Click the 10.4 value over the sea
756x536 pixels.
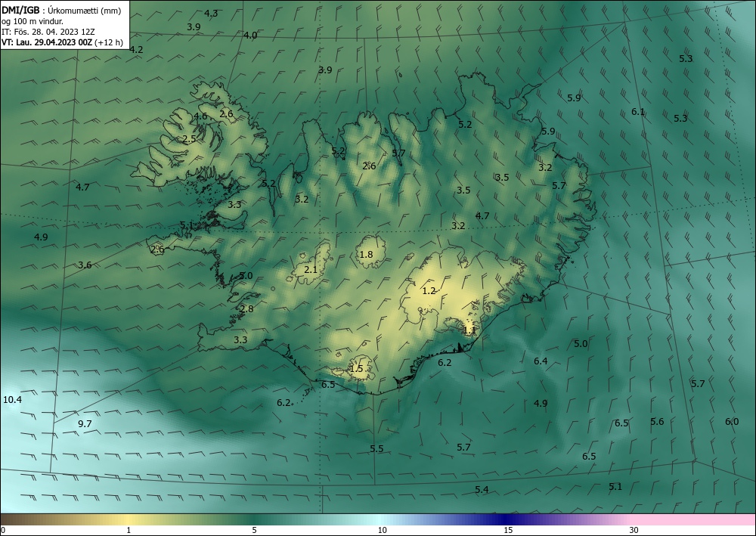point(13,400)
